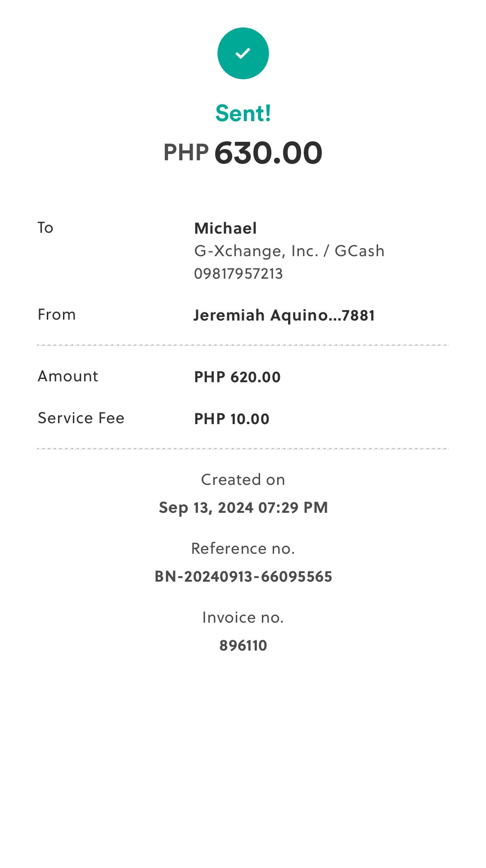Click the "Amount" row label
This screenshot has width=486, height=868.
tap(68, 376)
